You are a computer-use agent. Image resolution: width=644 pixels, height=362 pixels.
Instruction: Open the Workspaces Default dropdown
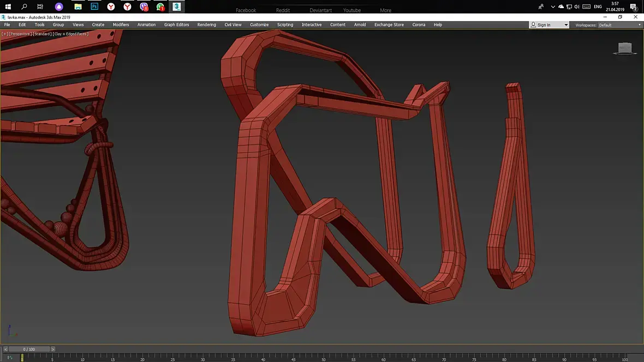pyautogui.click(x=620, y=25)
